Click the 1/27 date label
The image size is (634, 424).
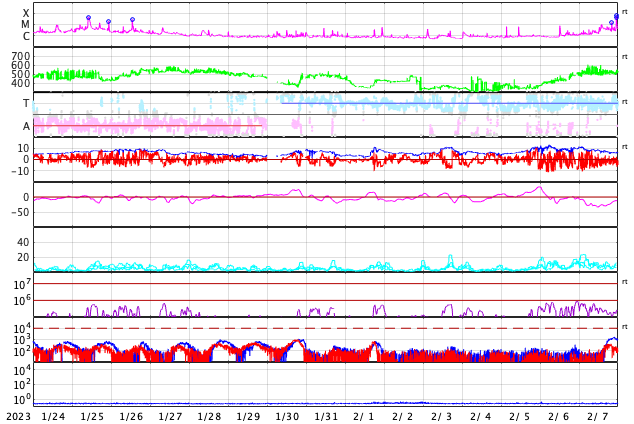coord(170,417)
